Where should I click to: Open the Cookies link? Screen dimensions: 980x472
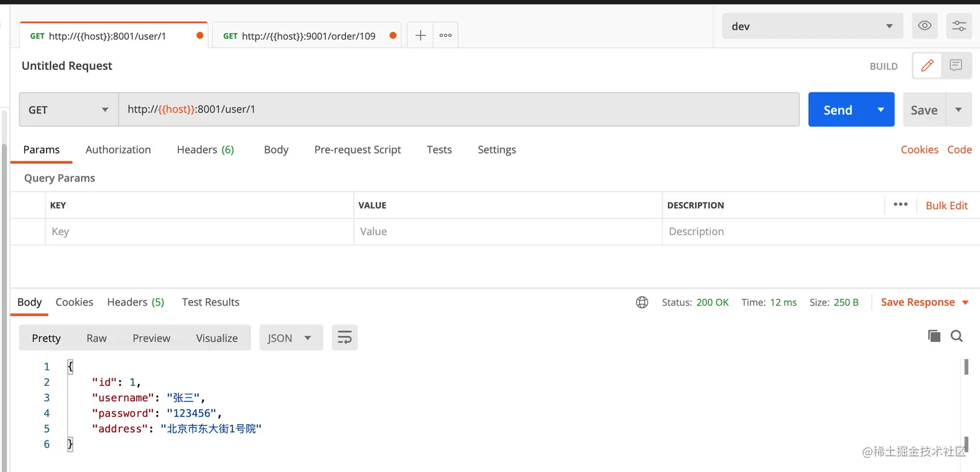click(920, 150)
